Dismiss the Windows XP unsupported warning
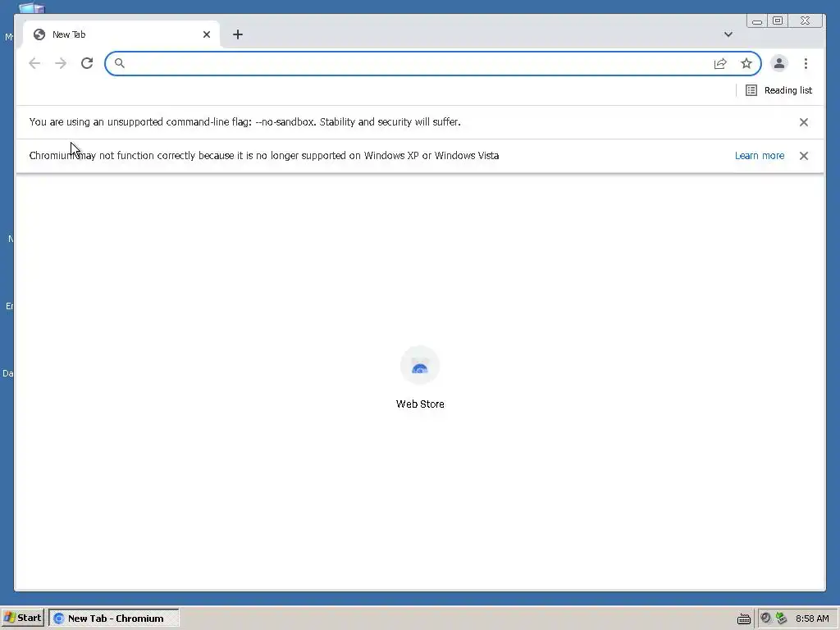 click(x=804, y=156)
